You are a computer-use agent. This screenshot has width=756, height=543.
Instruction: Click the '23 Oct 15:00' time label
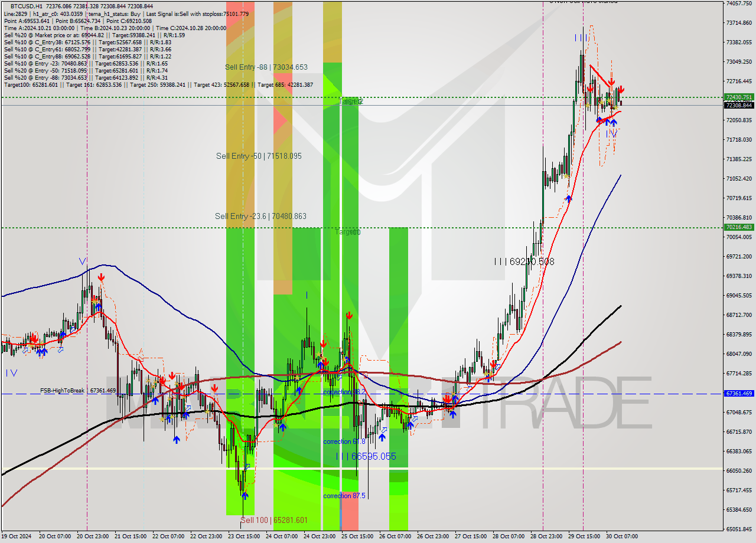pos(243,537)
